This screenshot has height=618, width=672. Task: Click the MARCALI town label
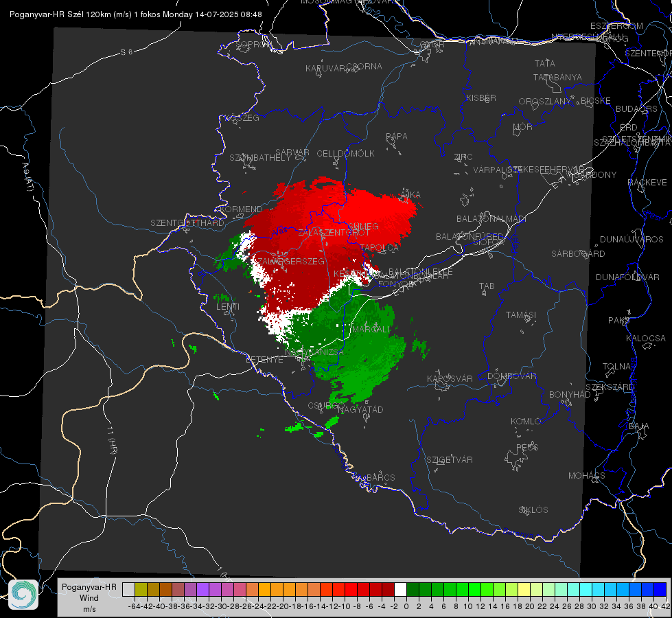point(371,329)
